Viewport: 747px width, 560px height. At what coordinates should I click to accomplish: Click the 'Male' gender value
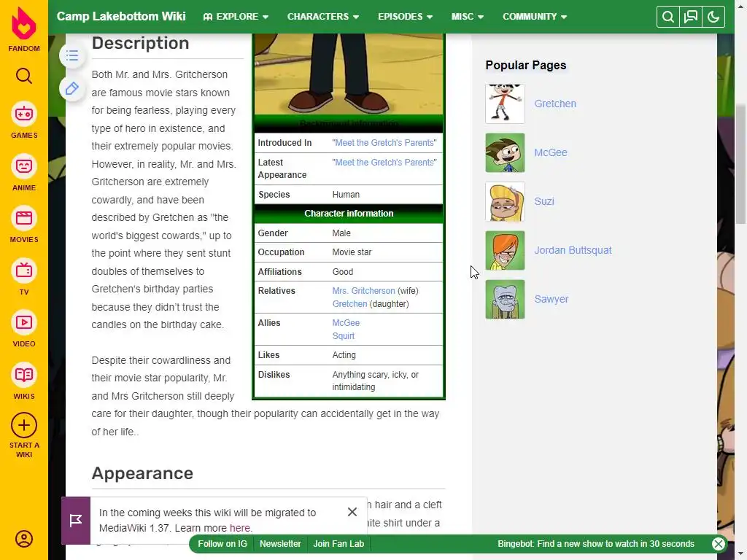pyautogui.click(x=341, y=233)
